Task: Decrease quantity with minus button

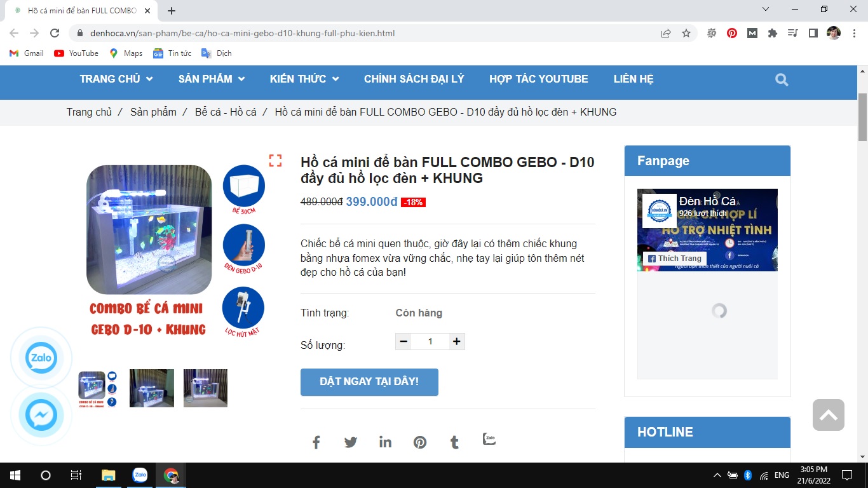Action: (x=403, y=341)
